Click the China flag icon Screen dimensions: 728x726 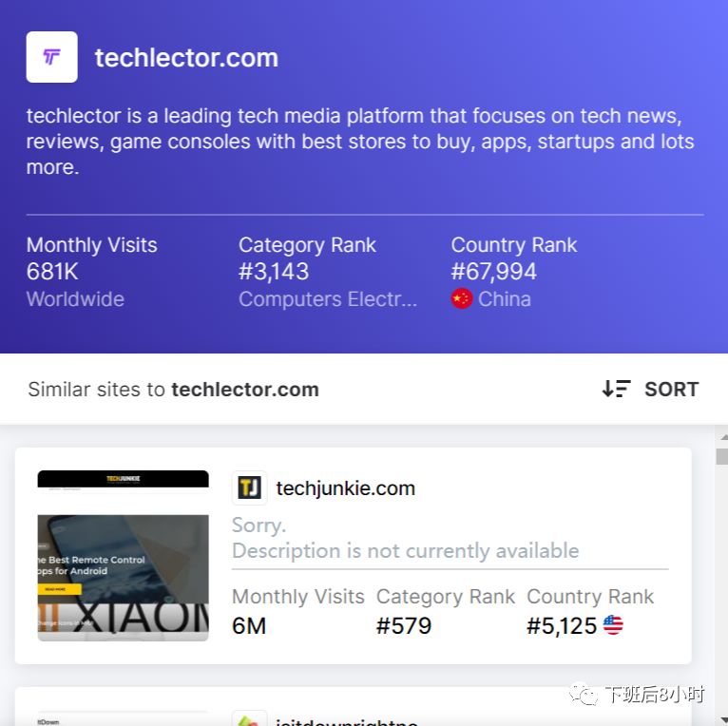[462, 298]
